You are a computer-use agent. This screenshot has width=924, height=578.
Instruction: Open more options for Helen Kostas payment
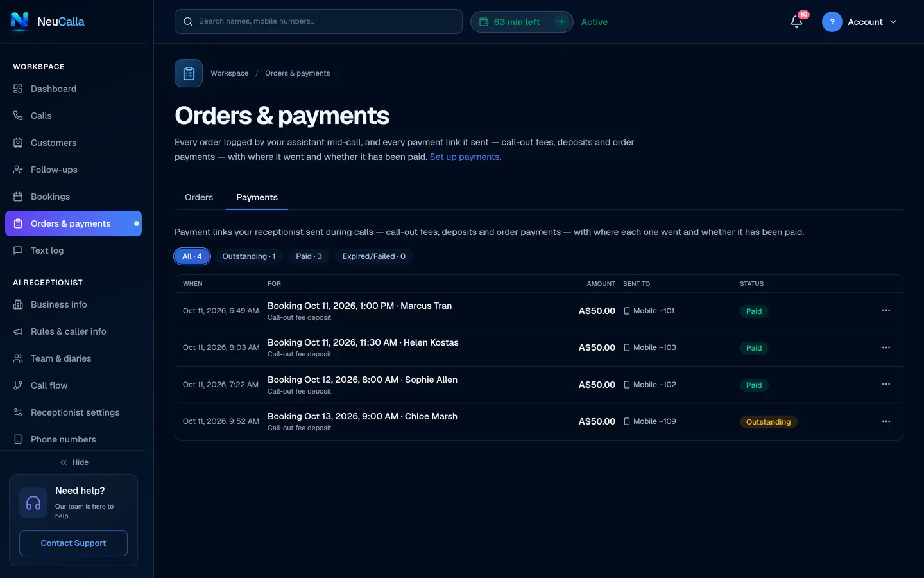point(886,347)
